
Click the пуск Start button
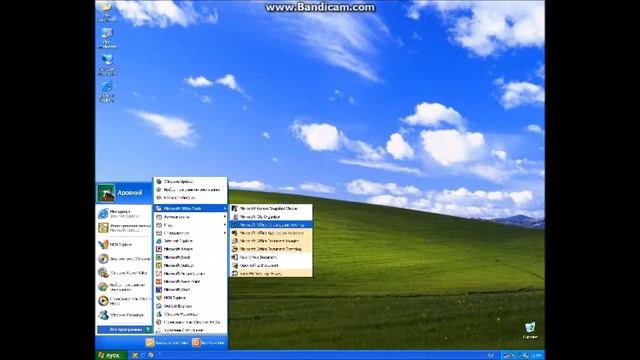point(111,356)
